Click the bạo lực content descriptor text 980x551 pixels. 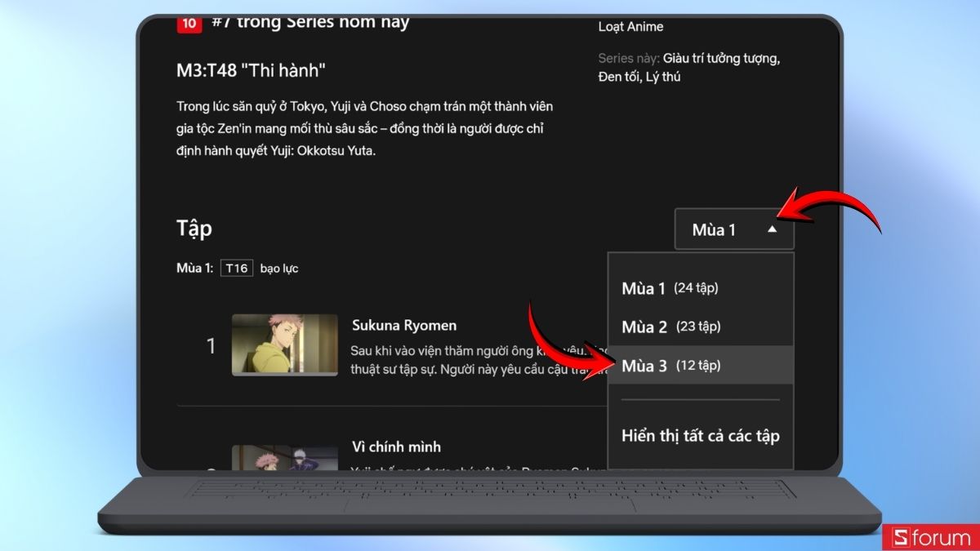(279, 269)
